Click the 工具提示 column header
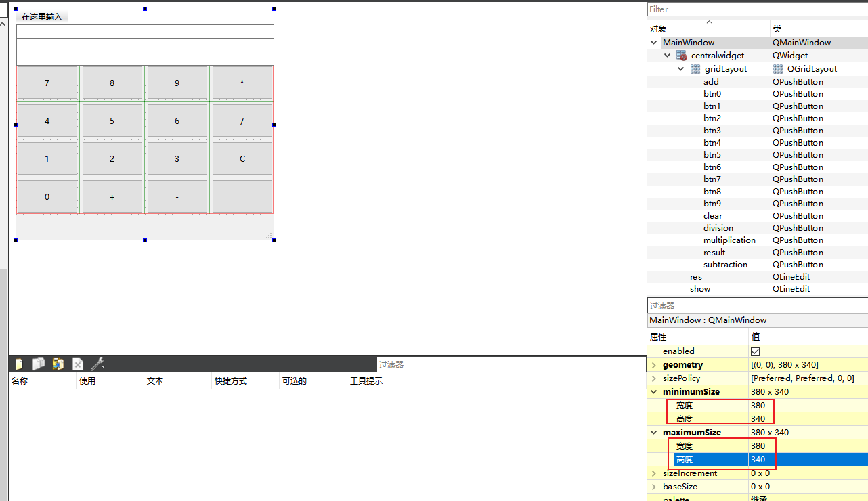 point(496,381)
